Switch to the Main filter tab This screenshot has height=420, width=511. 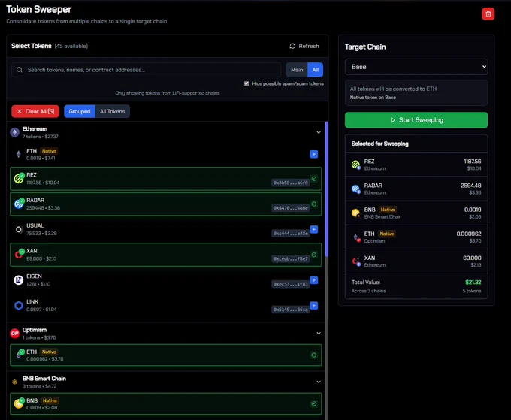coord(297,70)
